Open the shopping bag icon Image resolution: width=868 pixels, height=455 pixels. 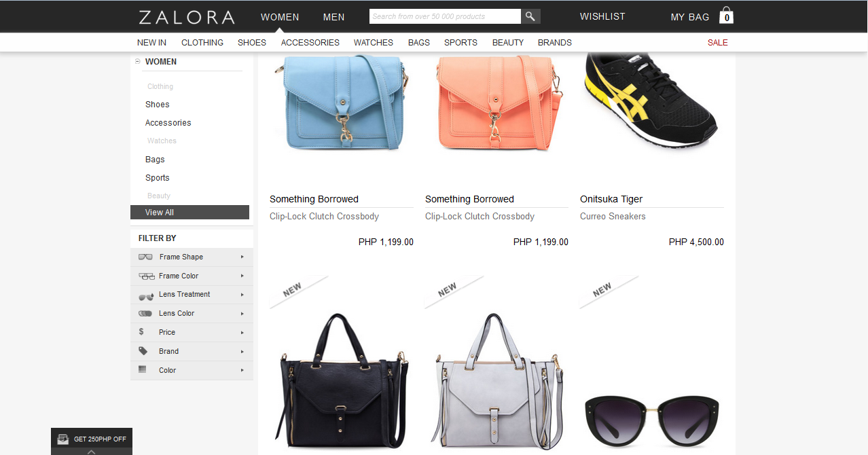click(726, 16)
